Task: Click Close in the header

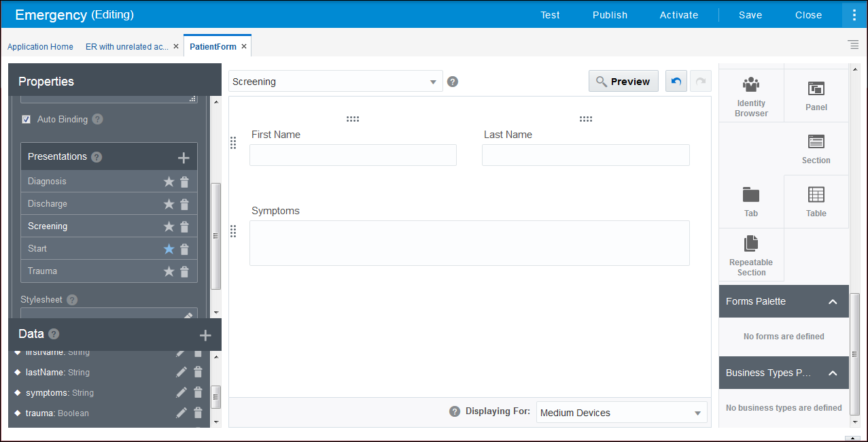Action: [808, 15]
